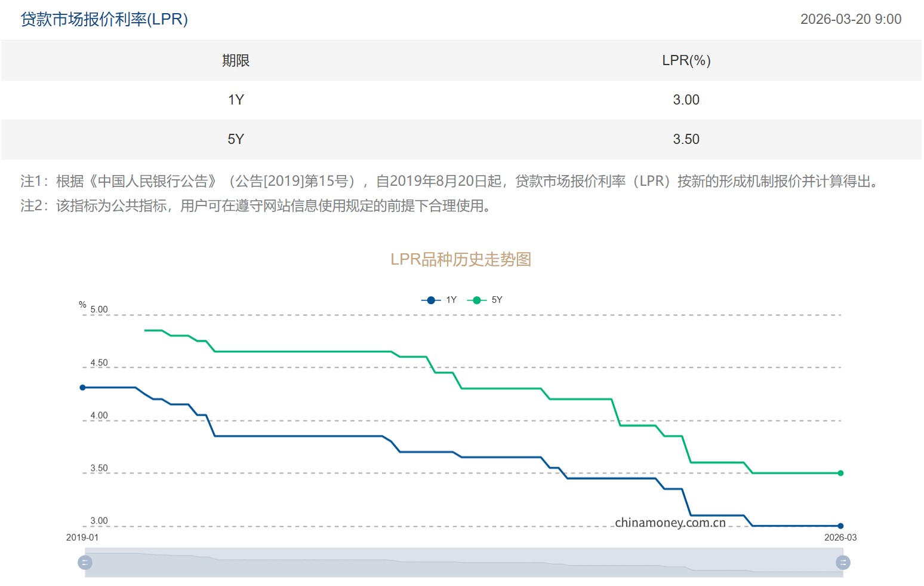Click the 2019-01 x-axis label
924x586 pixels.
tap(82, 538)
